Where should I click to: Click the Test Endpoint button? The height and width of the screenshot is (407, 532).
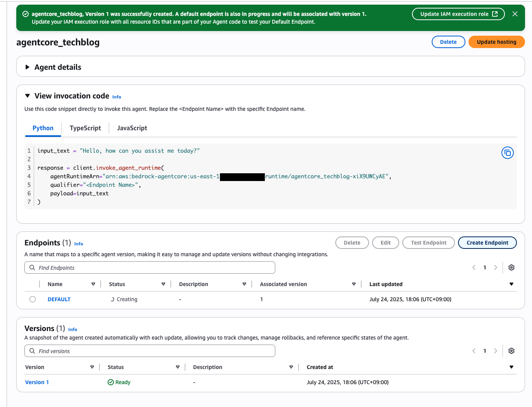429,243
